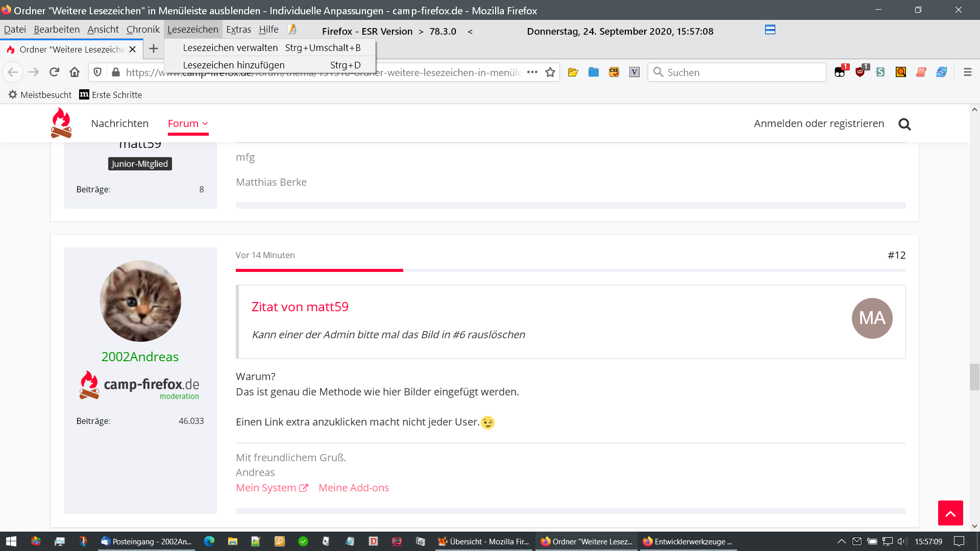Click the site search magnifier icon
Image resolution: width=980 pixels, height=551 pixels.
click(904, 124)
